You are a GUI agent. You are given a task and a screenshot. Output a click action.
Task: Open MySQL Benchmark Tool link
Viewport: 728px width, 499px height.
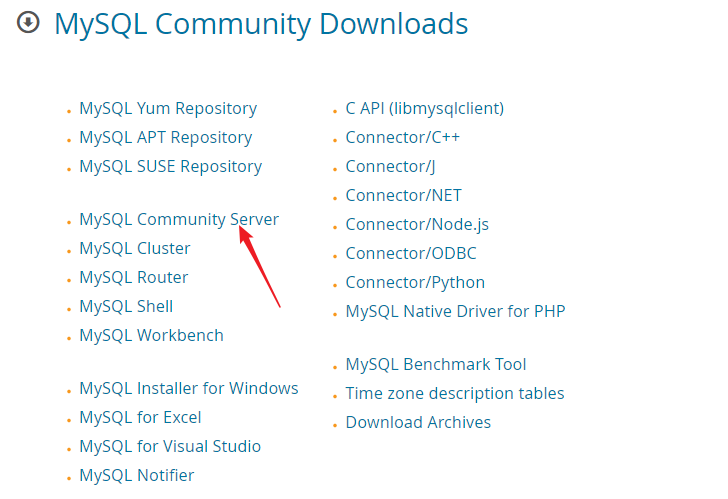pos(436,364)
